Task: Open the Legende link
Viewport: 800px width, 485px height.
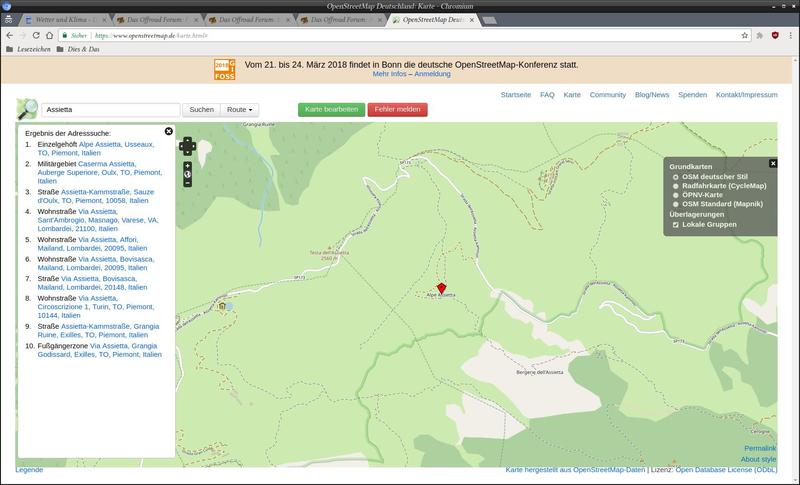Action: 29,470
